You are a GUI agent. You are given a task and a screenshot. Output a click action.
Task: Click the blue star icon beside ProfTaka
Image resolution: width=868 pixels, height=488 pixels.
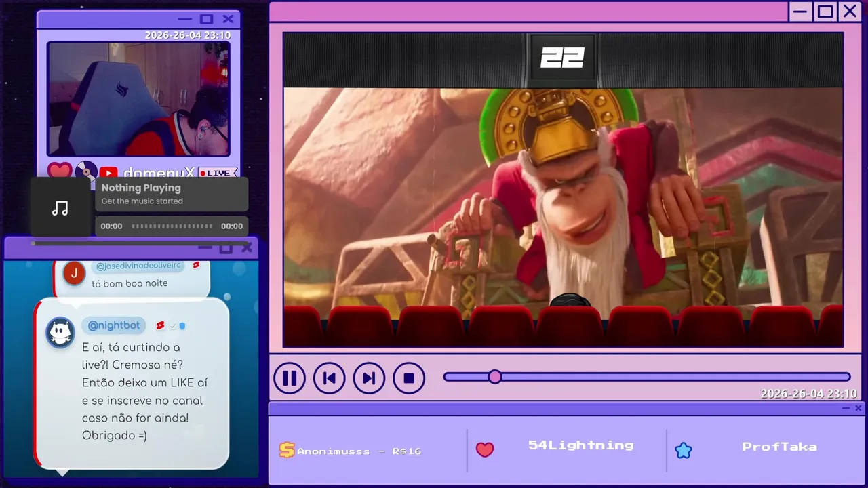(684, 450)
